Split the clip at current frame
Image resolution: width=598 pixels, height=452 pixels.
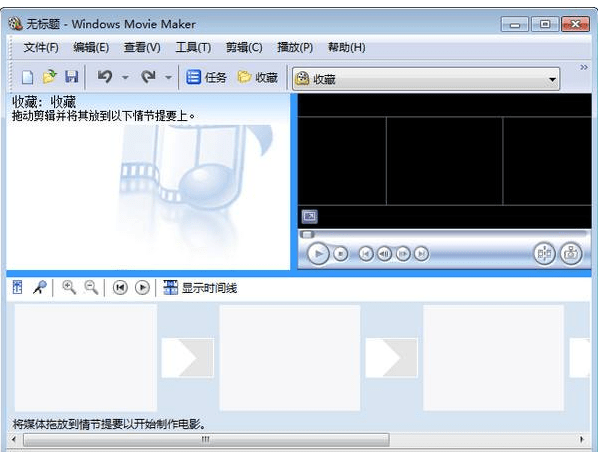pyautogui.click(x=544, y=253)
